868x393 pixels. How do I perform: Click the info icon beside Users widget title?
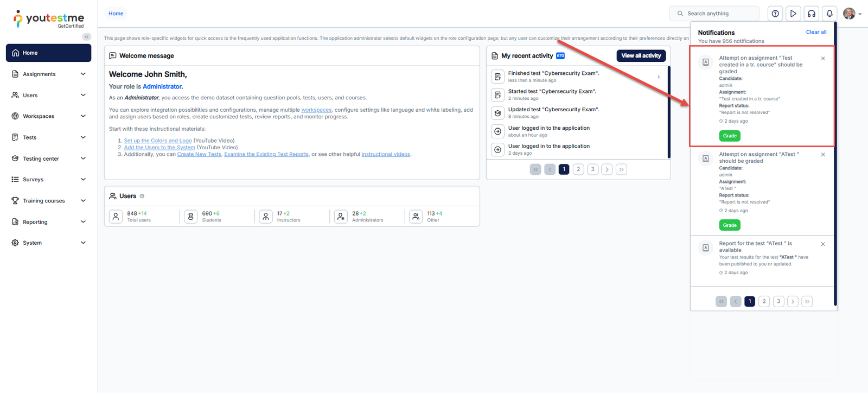[x=142, y=196]
